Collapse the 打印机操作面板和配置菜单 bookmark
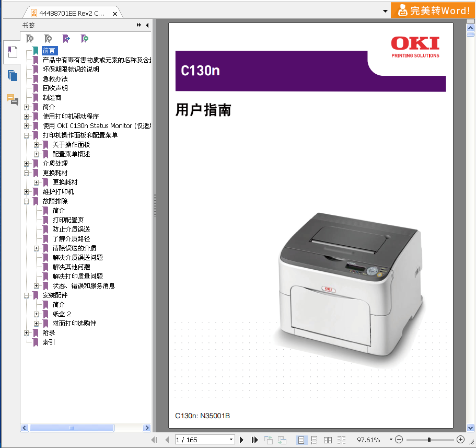Screen dimensions: 476x448 [x=27, y=135]
